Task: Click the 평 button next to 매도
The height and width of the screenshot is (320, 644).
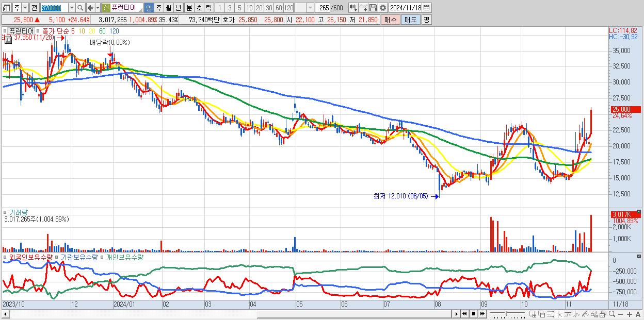Action: [426, 20]
